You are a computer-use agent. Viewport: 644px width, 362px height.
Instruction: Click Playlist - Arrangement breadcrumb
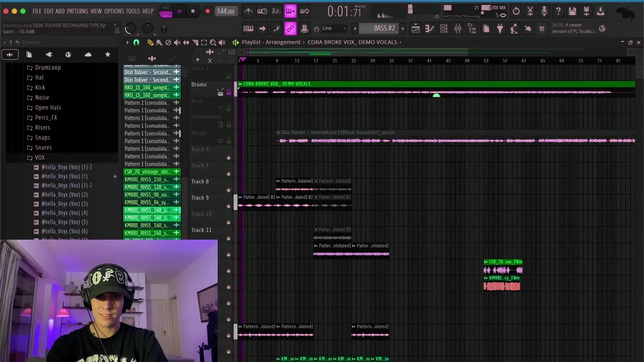coord(271,42)
